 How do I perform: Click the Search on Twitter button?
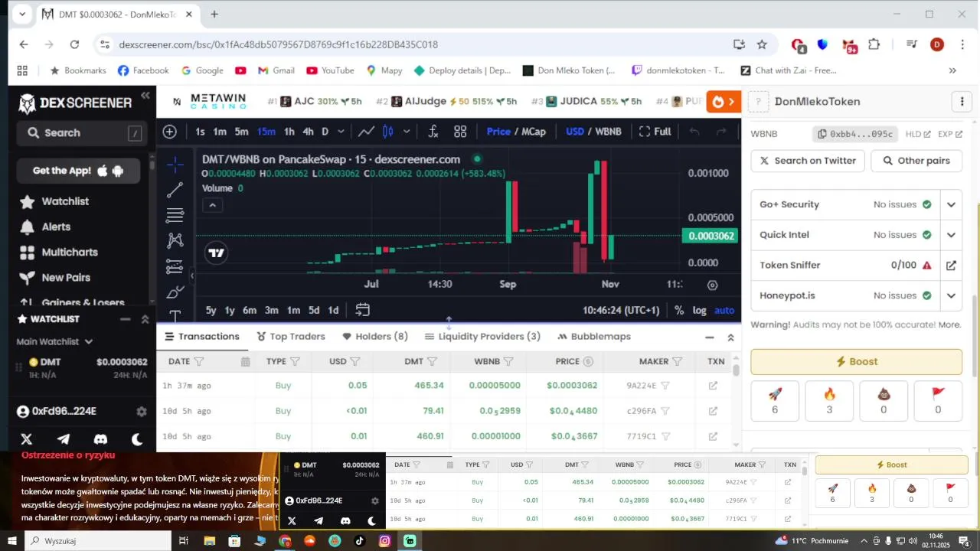(x=808, y=161)
